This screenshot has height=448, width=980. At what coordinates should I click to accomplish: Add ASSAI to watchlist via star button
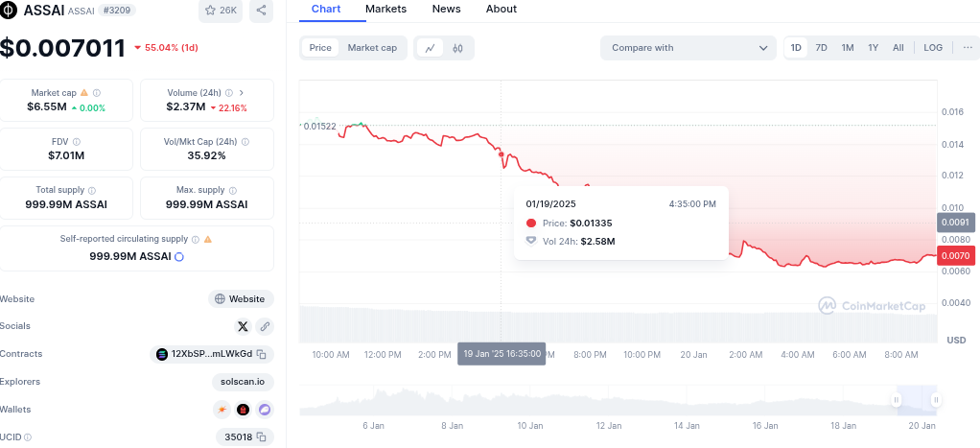pos(221,11)
